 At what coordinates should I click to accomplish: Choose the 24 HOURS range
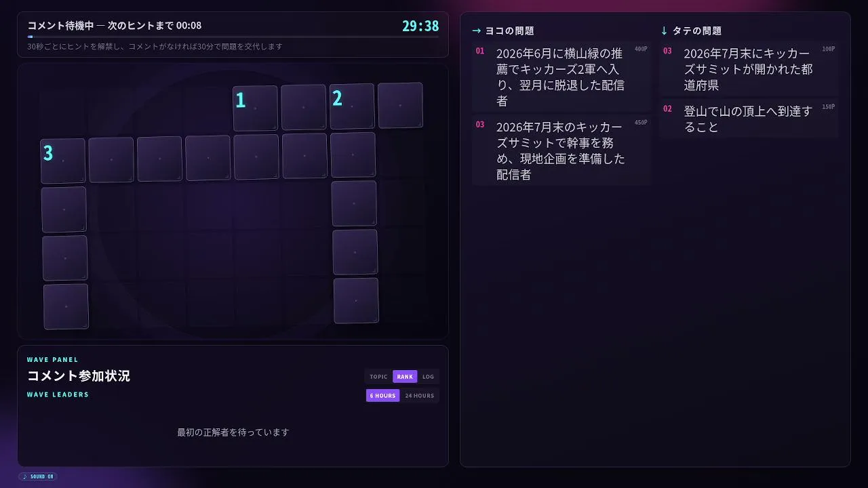click(420, 396)
